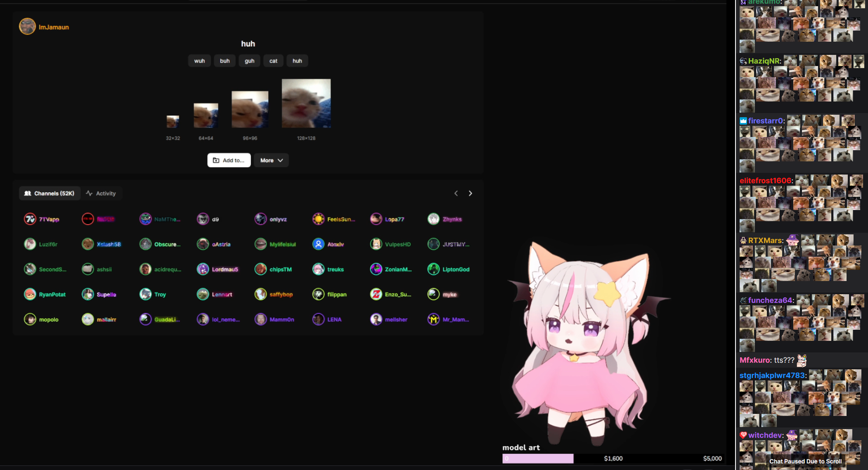Select the cat tag chip

point(273,61)
